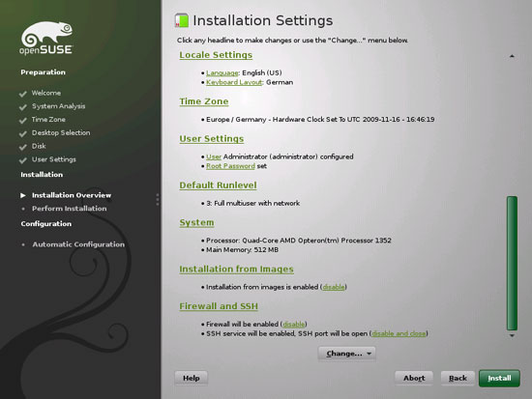Open the Default Runlevel headline
Image resolution: width=532 pixels, height=399 pixels.
tap(218, 185)
